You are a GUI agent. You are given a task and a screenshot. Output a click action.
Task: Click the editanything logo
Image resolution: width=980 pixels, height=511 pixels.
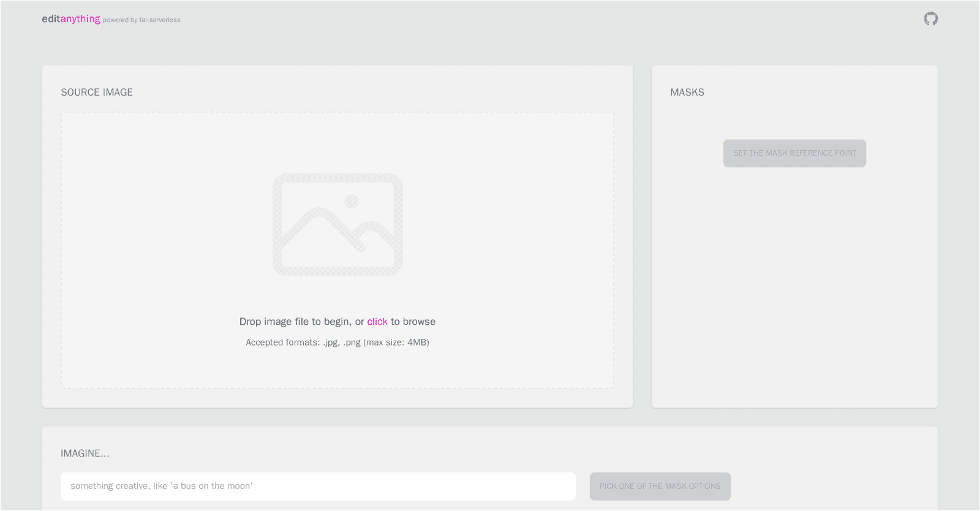(70, 19)
